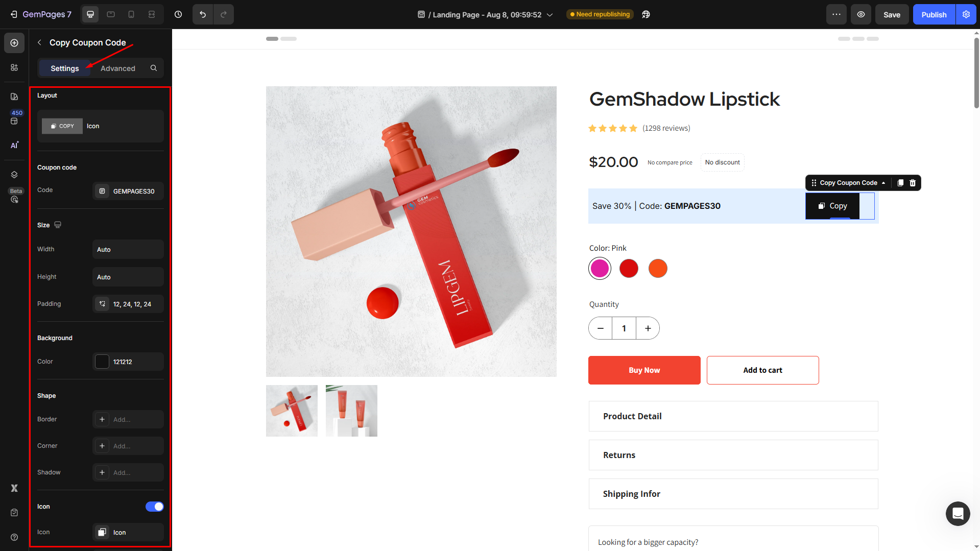Open the background color swatch 121212
980x551 pixels.
click(102, 362)
